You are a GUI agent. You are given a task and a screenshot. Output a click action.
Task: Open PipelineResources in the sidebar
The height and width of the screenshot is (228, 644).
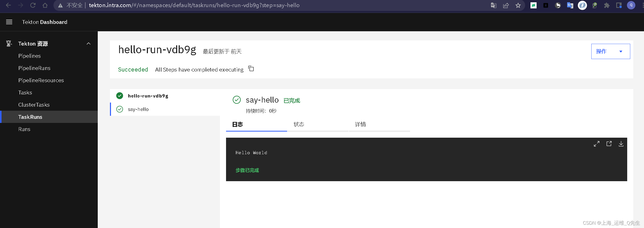49,80
